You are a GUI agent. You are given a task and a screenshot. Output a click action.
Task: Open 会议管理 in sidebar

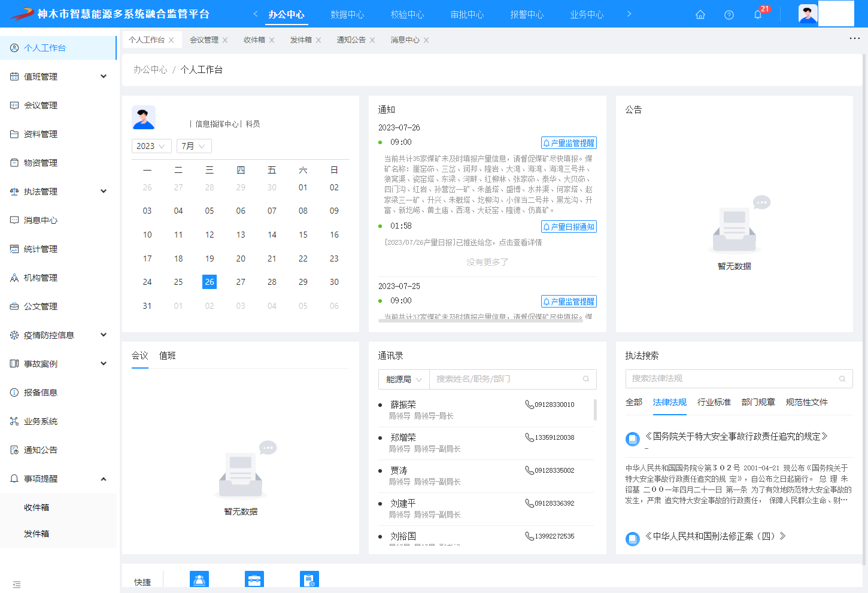58,105
